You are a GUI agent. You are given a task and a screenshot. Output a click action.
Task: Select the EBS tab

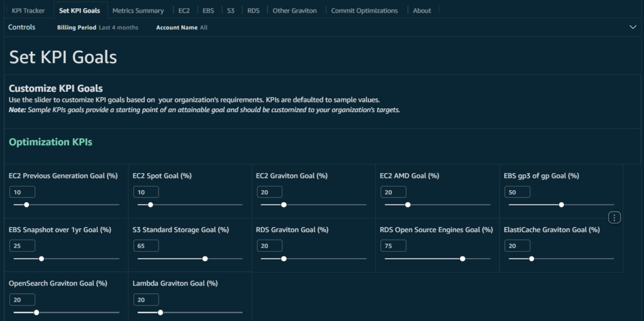208,11
